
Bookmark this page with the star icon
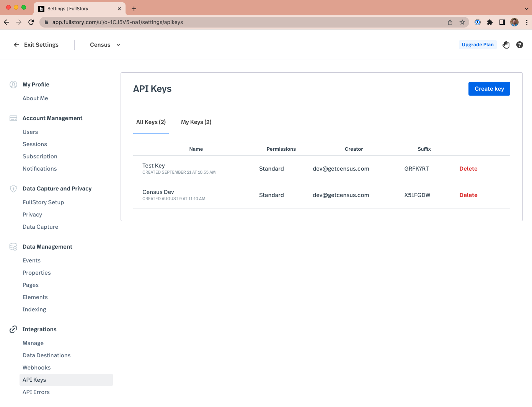(x=462, y=22)
